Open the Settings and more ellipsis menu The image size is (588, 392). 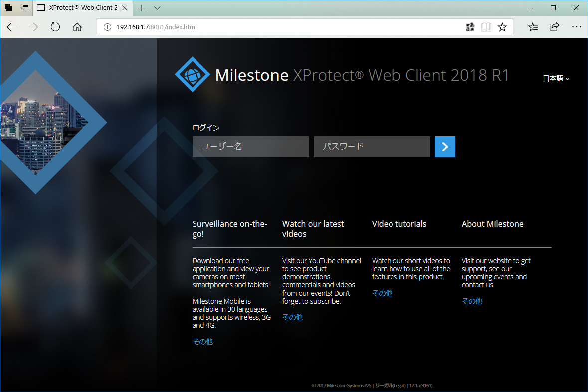(577, 27)
